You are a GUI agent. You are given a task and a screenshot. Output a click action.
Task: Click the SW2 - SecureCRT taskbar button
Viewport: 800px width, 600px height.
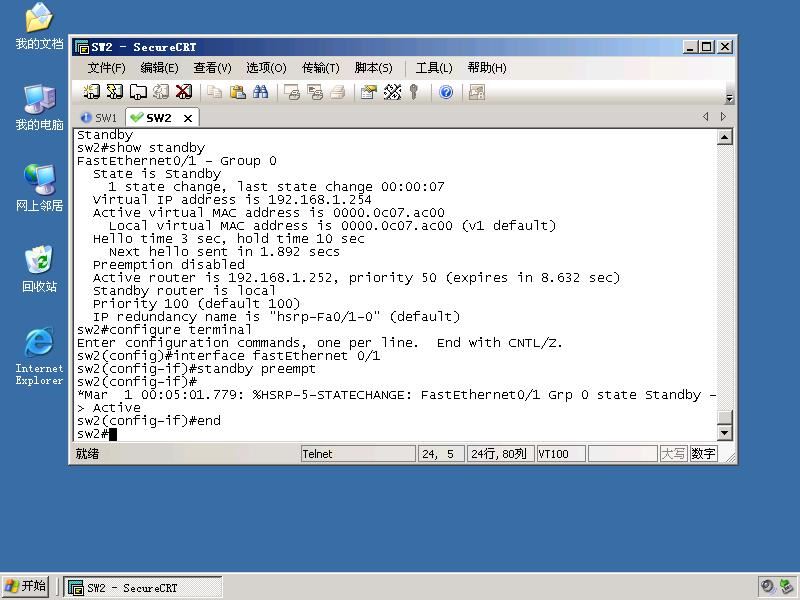coord(143,587)
